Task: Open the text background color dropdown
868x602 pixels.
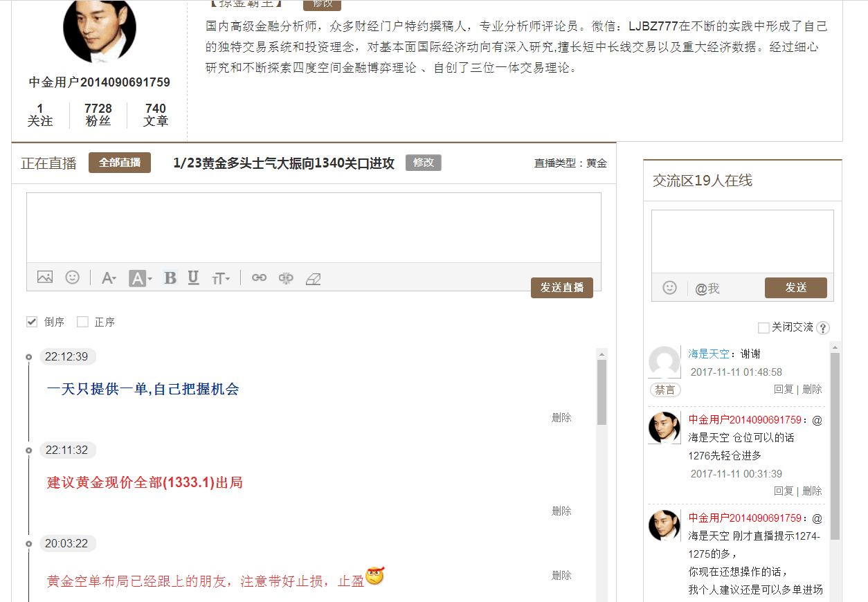Action: click(x=141, y=278)
